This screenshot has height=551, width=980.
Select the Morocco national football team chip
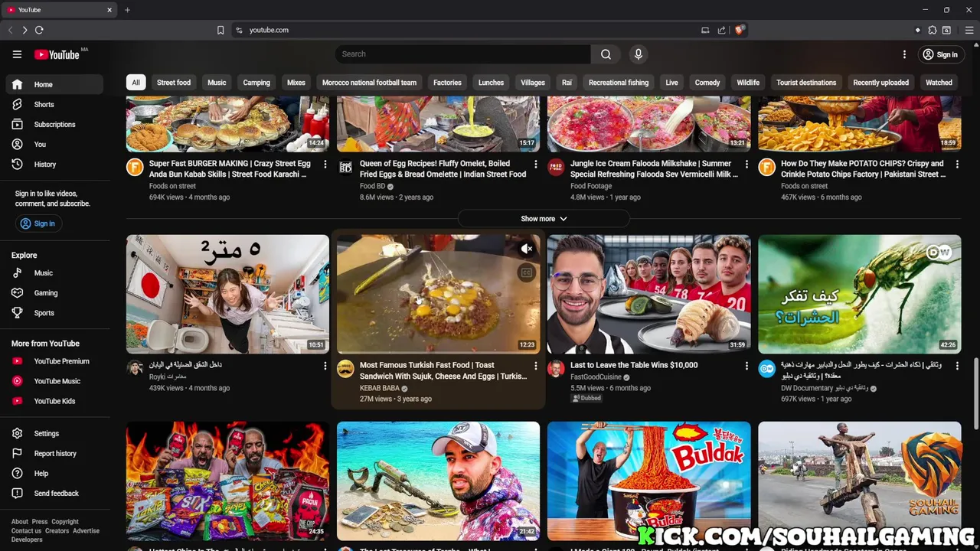pos(369,83)
